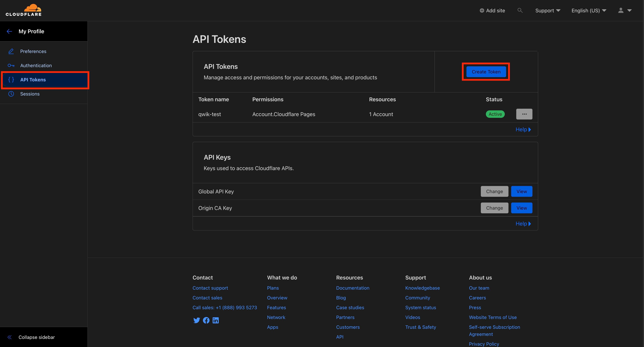Open the qwik-test token options menu
Image resolution: width=644 pixels, height=347 pixels.
[x=524, y=114]
